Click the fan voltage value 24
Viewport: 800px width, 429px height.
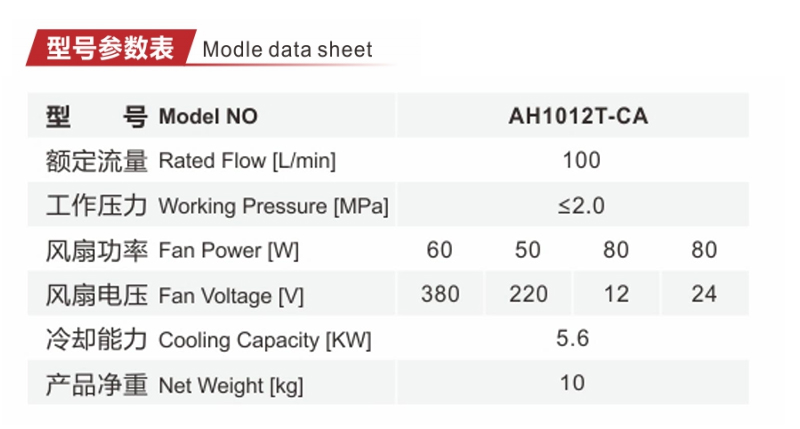(704, 294)
